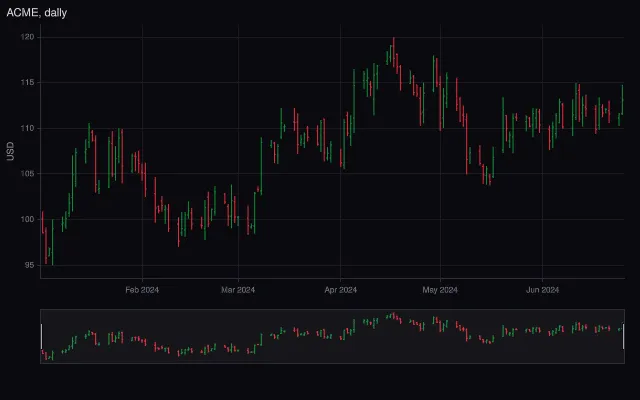Click the '100' y-axis tick label
This screenshot has width=640, height=400.
pos(27,219)
